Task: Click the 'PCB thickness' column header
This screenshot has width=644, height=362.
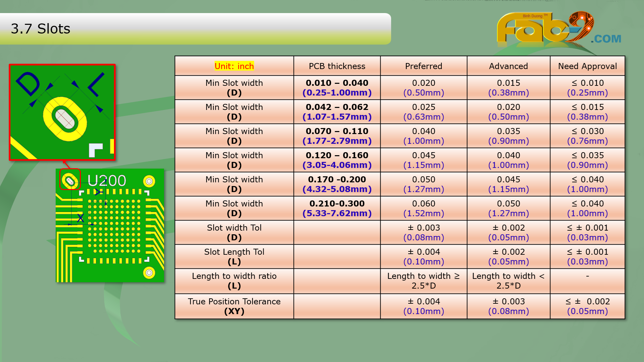Action: tap(337, 66)
